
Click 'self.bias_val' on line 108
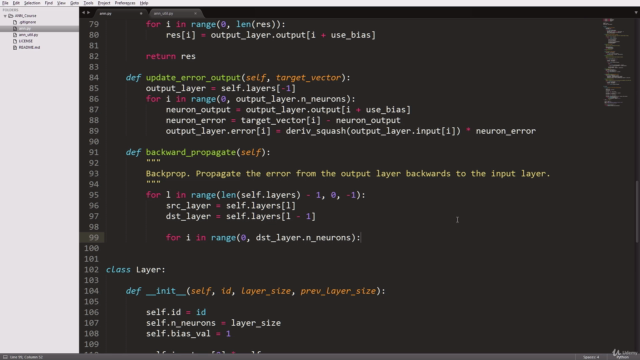point(178,333)
